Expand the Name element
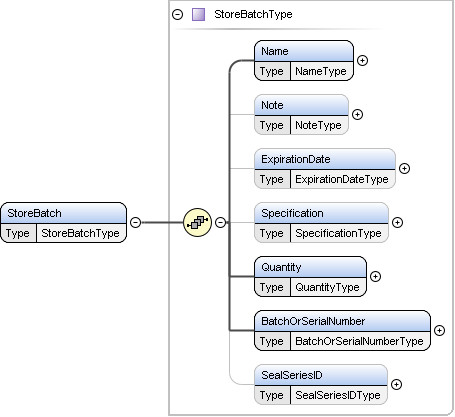Screen dimensions: 455x417 click(362, 60)
